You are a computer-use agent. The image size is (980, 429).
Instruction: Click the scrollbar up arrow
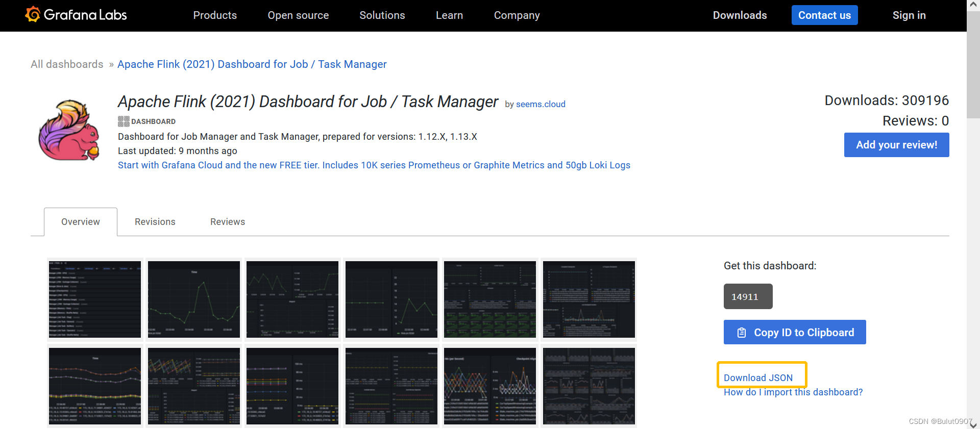(973, 5)
